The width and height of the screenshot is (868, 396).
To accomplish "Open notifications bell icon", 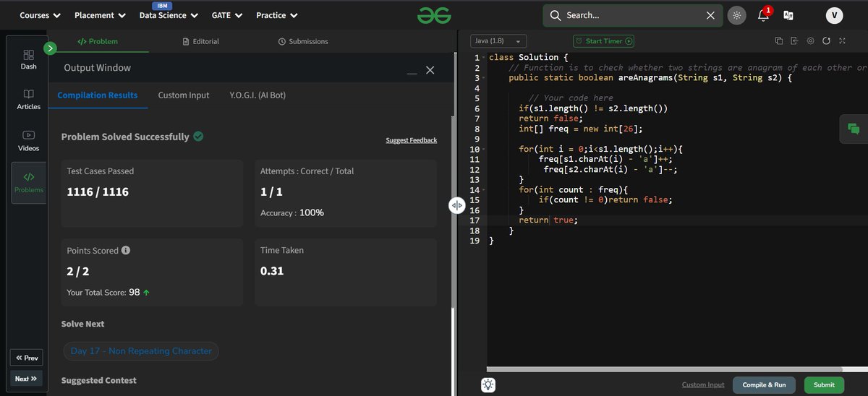I will (764, 15).
